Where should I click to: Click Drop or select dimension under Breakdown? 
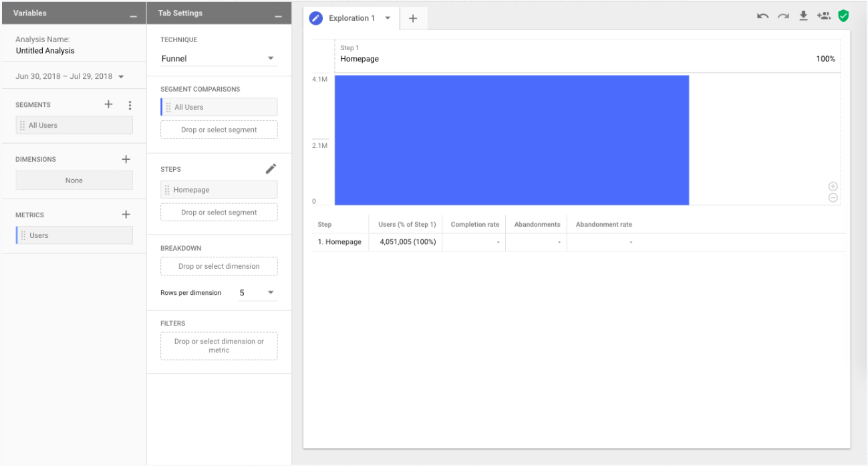pyautogui.click(x=219, y=266)
